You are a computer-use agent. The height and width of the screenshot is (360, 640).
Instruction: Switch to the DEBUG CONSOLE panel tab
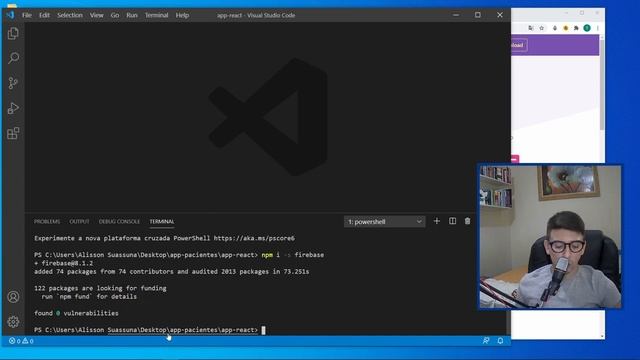pos(119,222)
